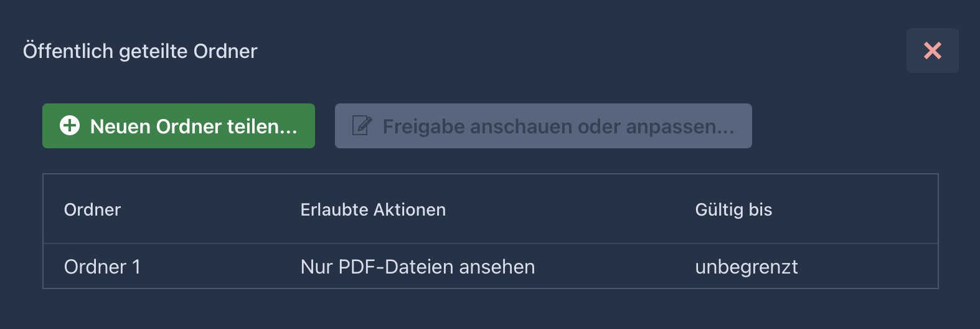The width and height of the screenshot is (980, 329).
Task: Close the dialog with the red X
Action: pos(932,50)
